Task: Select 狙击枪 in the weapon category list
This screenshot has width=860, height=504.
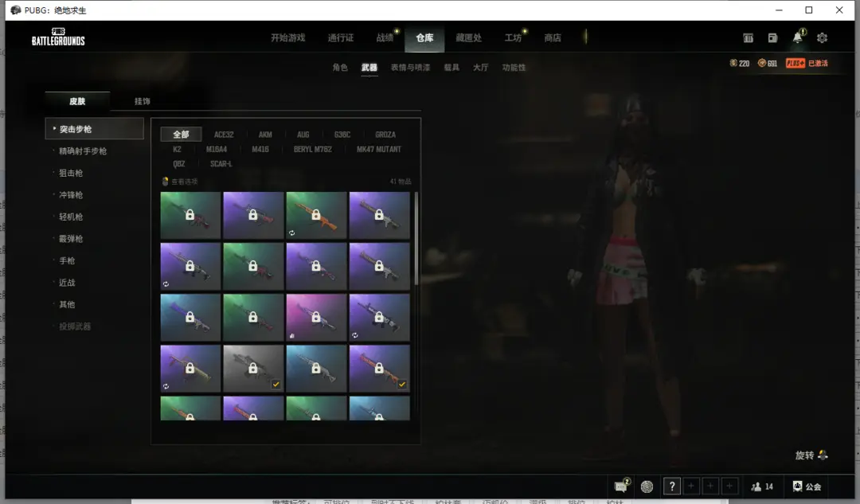Action: (x=71, y=173)
